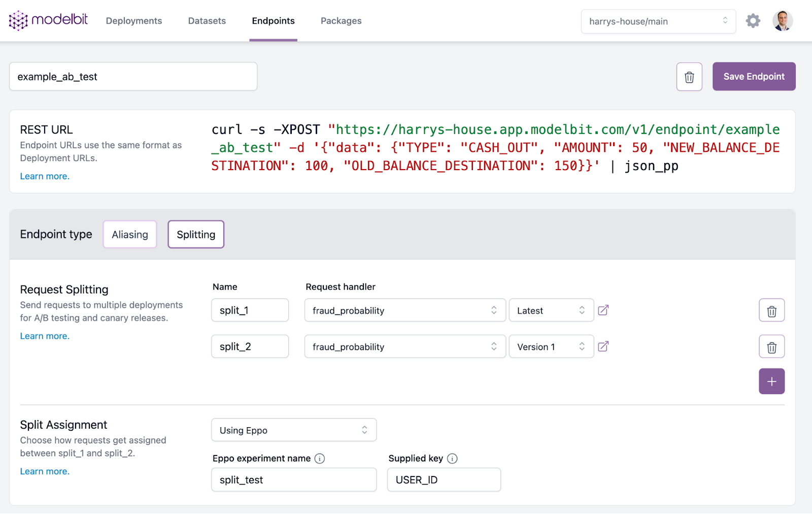This screenshot has height=514, width=812.
Task: Remove split_1 row with trash icon
Action: (x=771, y=311)
